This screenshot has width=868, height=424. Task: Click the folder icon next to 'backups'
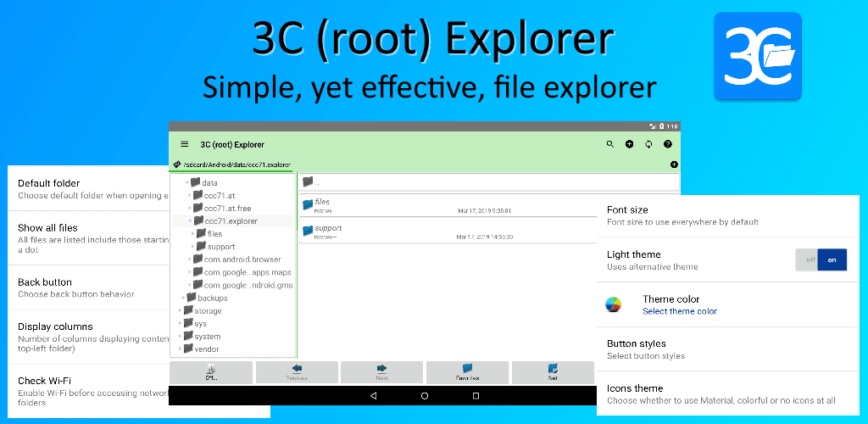[x=192, y=298]
